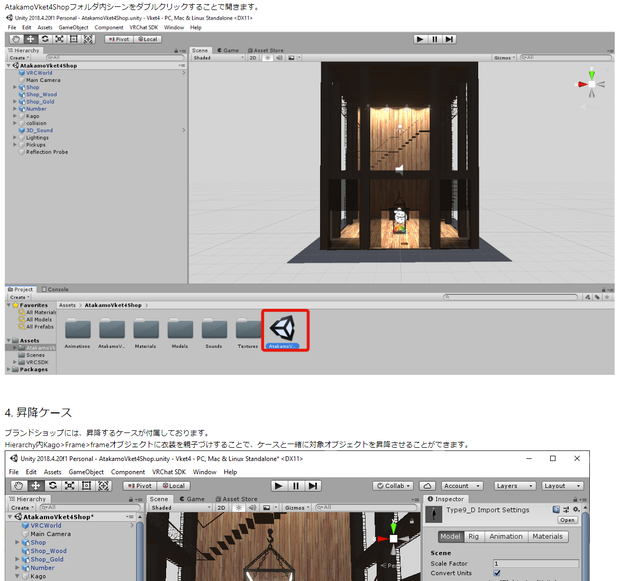Open the Layers dropdown
This screenshot has height=581, width=620.
point(514,486)
